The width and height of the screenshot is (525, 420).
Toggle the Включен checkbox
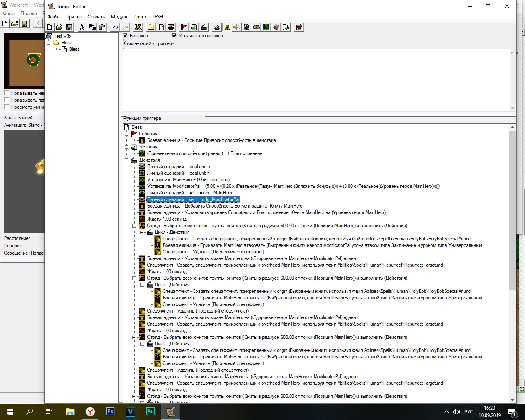tap(126, 36)
